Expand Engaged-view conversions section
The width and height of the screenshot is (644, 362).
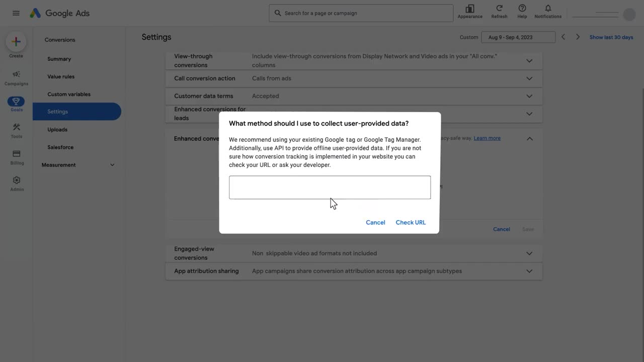coord(529,253)
